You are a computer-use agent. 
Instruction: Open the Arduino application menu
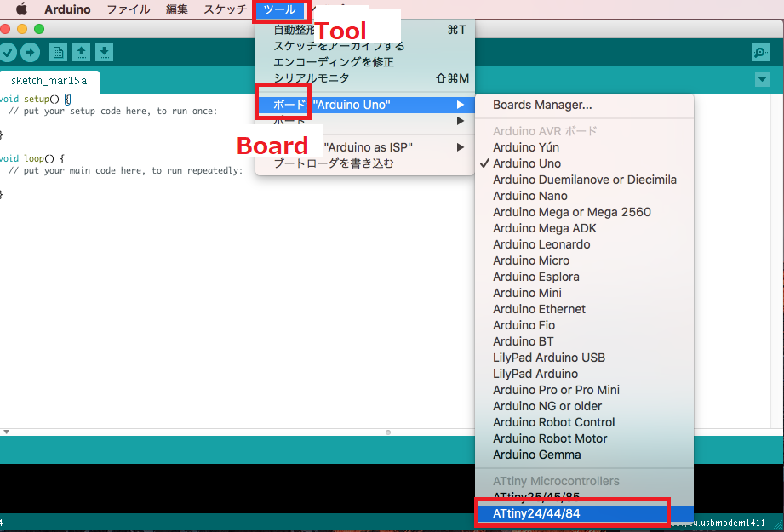tap(67, 9)
